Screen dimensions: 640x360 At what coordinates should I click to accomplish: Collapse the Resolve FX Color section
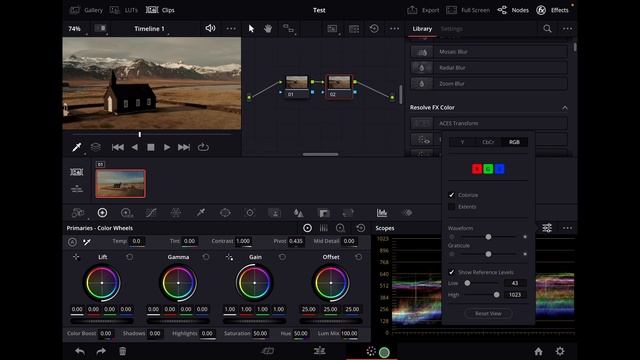click(565, 107)
